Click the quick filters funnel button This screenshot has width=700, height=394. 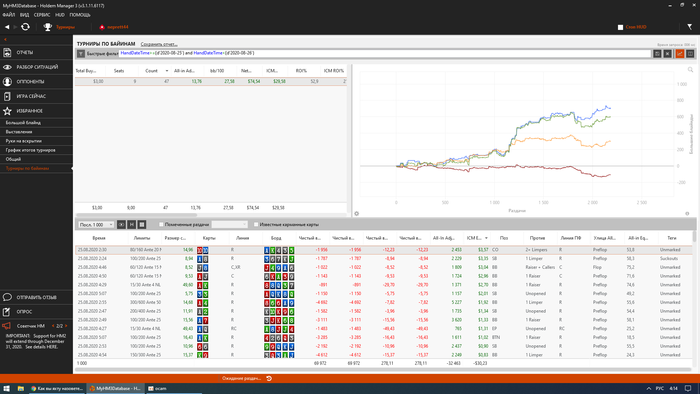pos(81,54)
